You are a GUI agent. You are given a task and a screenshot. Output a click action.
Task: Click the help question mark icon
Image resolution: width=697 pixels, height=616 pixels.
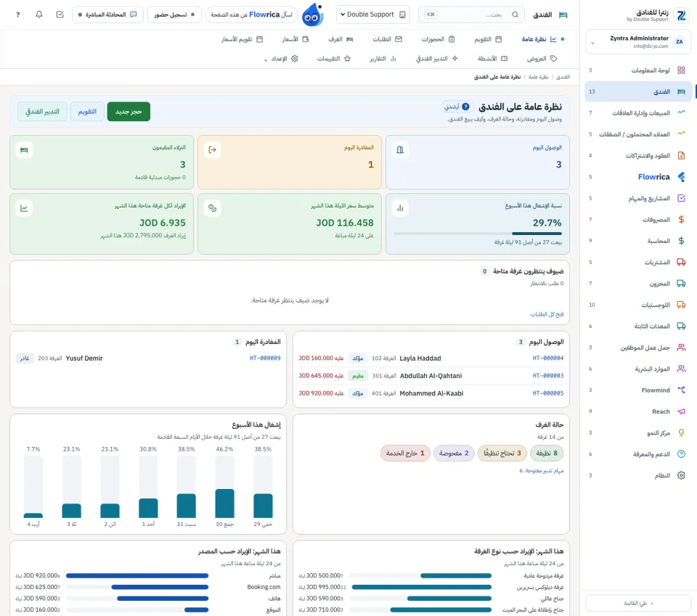coord(17,15)
